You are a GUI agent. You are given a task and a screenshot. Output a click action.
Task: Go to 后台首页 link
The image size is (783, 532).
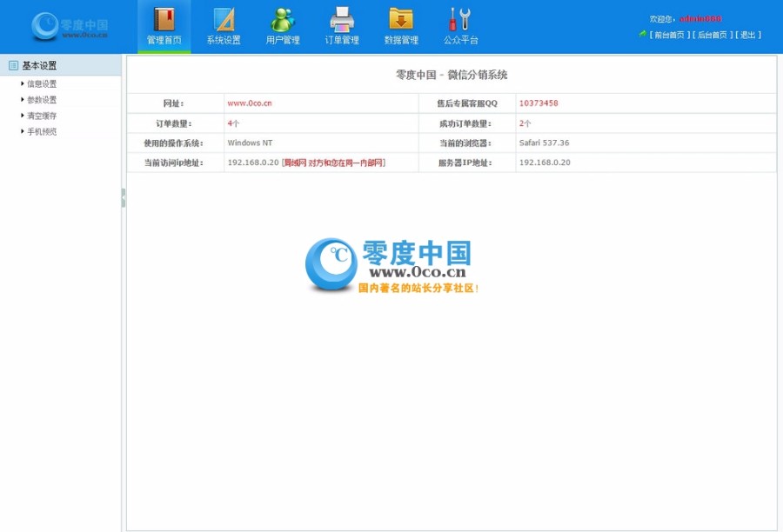(x=712, y=35)
